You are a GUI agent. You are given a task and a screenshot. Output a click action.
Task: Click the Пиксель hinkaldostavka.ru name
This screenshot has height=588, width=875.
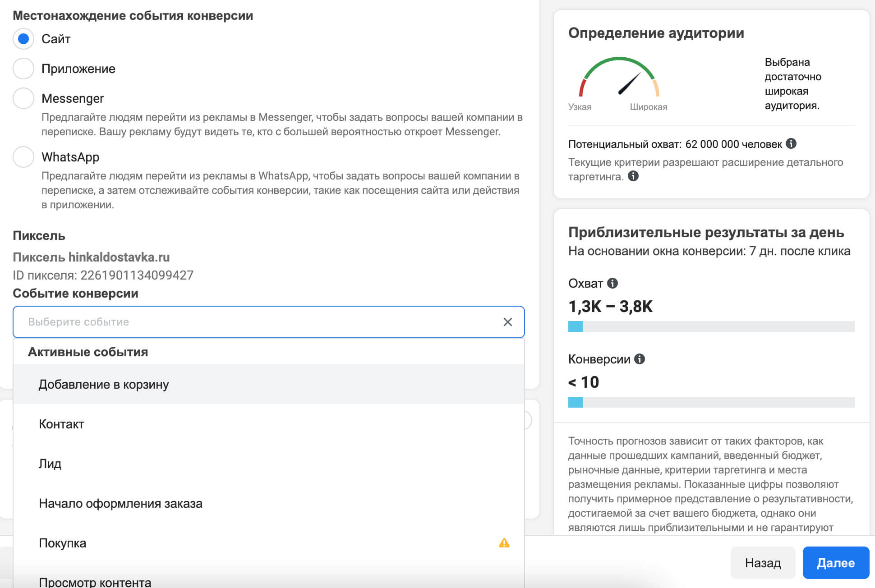pyautogui.click(x=91, y=257)
